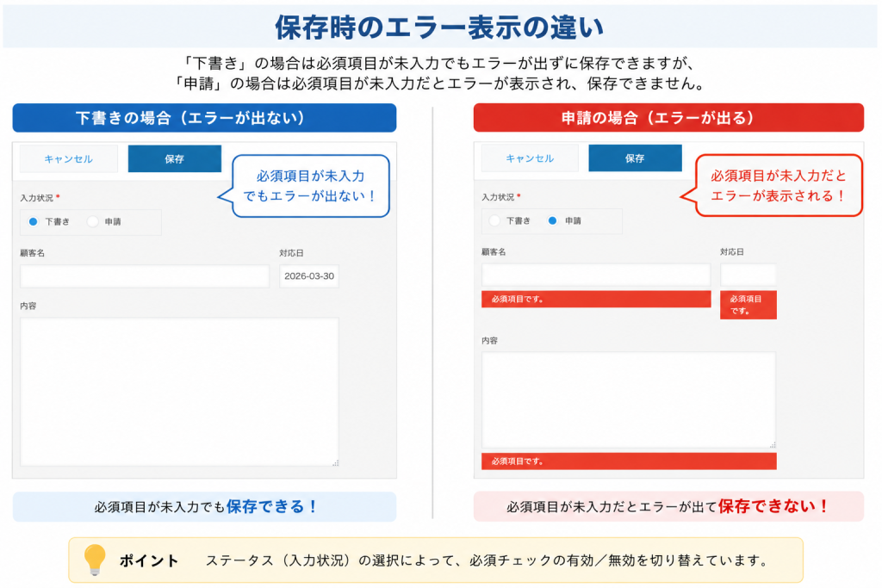This screenshot has height=588, width=882.
Task: Click the title 保存時のエラー表示の違い
Action: pos(439,27)
